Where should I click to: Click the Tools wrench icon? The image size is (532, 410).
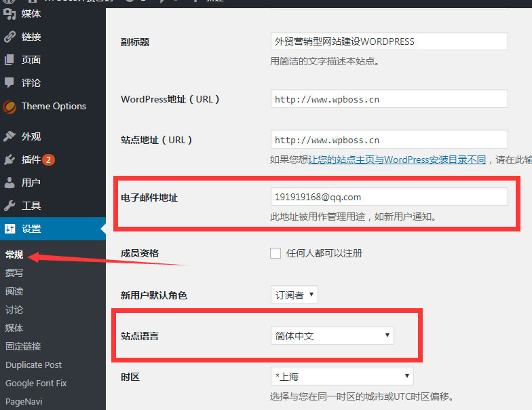[x=9, y=206]
